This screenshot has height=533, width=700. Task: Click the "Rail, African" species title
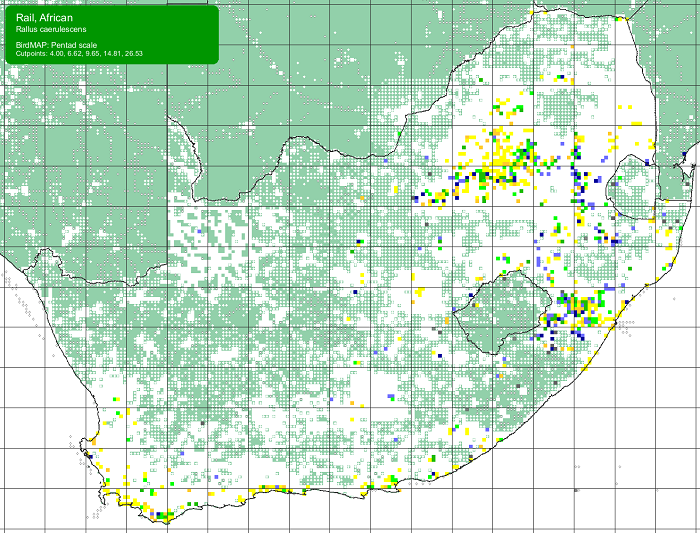tap(43, 18)
